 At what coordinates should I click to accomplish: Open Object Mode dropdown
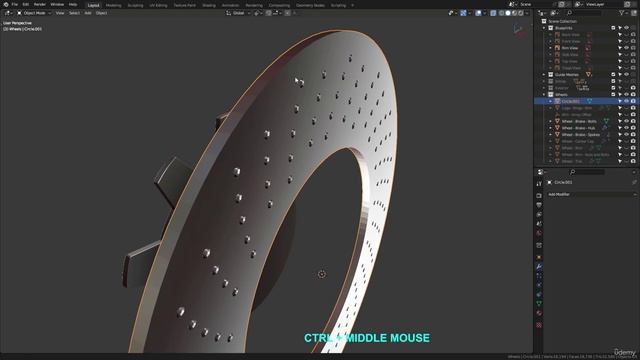(x=34, y=13)
